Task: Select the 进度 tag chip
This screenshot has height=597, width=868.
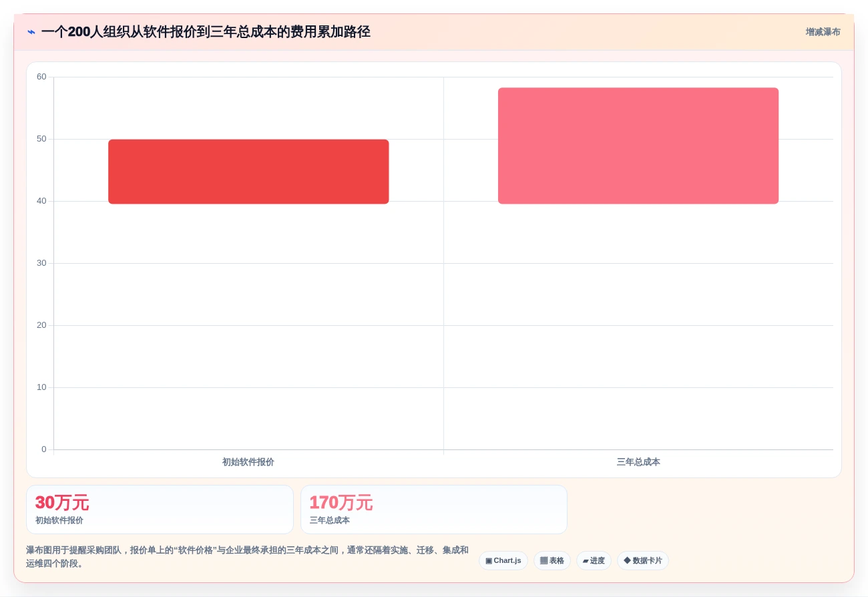Action: tap(594, 561)
